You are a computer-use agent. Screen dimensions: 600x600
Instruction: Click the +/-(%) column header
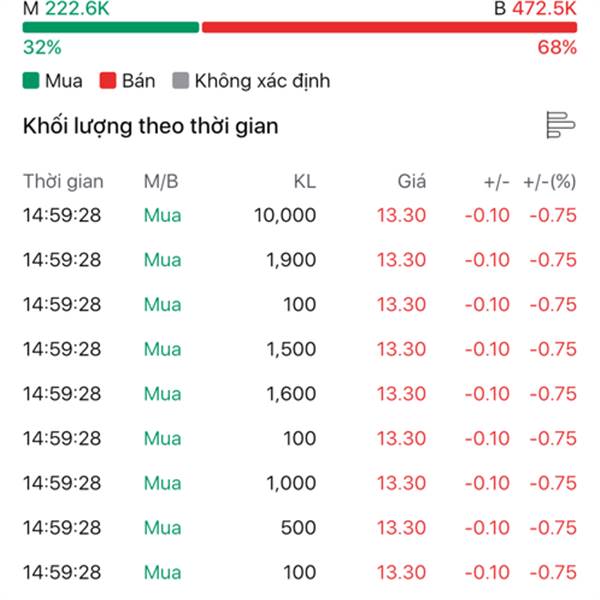tap(550, 181)
